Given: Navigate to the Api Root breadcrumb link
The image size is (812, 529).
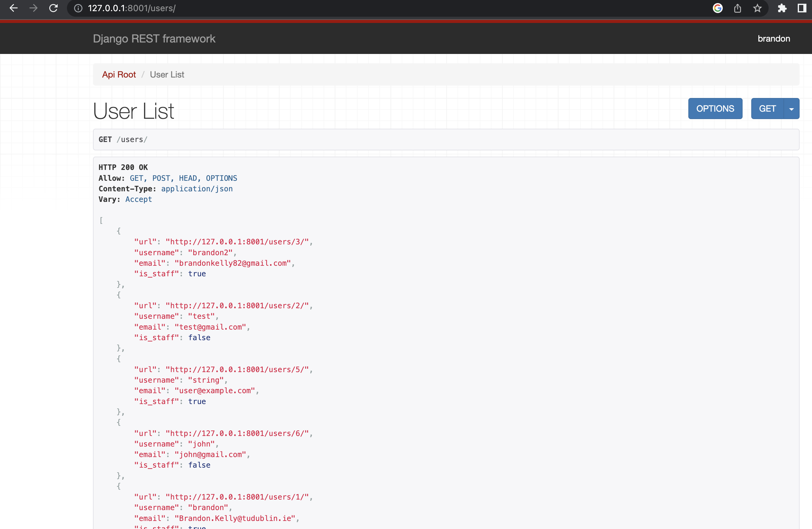Looking at the screenshot, I should (119, 74).
